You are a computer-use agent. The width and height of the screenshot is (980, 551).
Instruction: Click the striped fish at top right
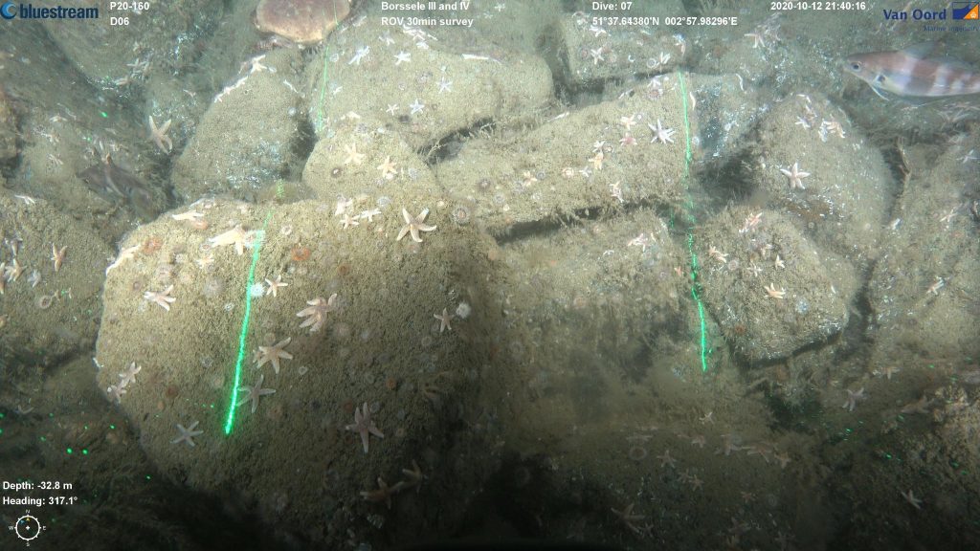(x=909, y=75)
